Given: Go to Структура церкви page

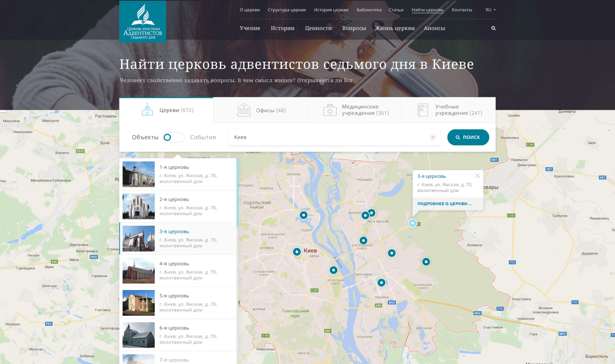Looking at the screenshot, I should point(287,10).
